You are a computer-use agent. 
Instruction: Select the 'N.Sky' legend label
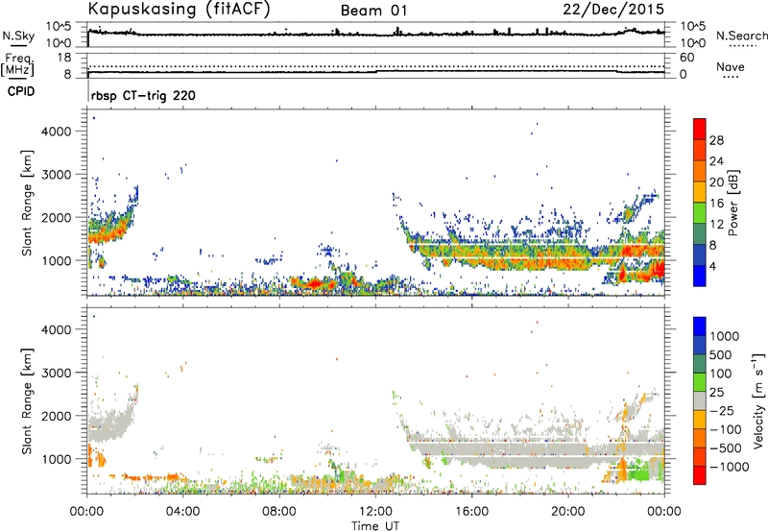pyautogui.click(x=18, y=36)
